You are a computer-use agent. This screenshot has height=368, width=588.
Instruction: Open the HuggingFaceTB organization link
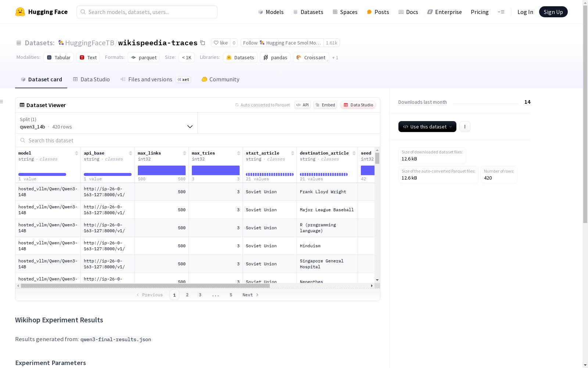click(x=90, y=43)
